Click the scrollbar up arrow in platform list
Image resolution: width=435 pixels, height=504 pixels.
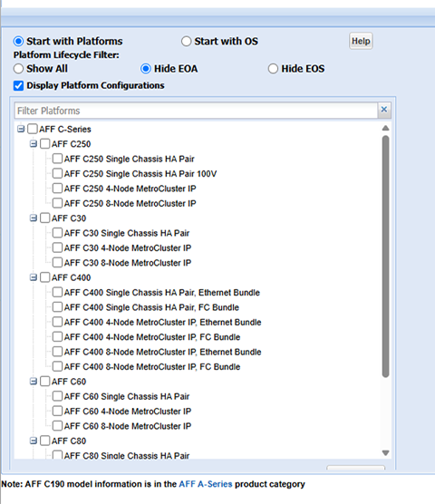click(385, 128)
